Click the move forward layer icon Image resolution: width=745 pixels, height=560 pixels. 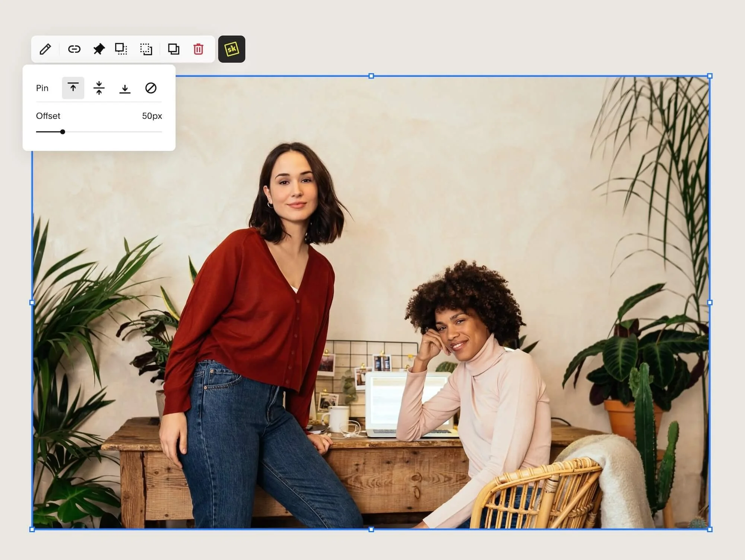pos(121,49)
